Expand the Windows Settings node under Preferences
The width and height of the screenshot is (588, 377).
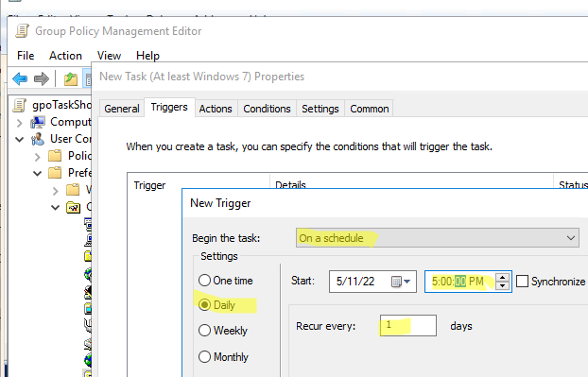pyautogui.click(x=56, y=191)
